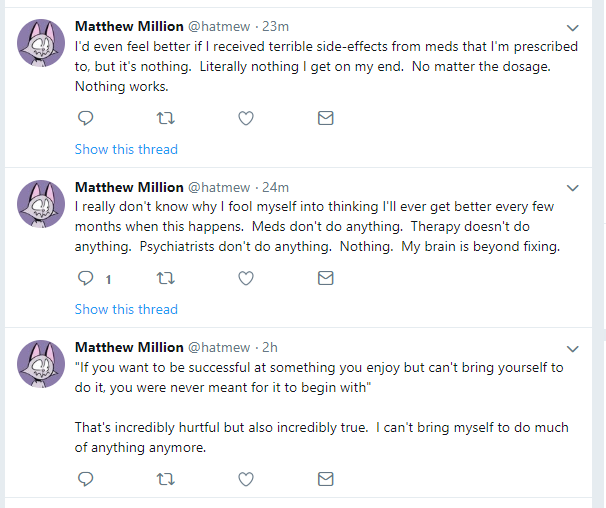
Task: Open the dropdown arrow on 2h tweet
Action: coord(573,348)
